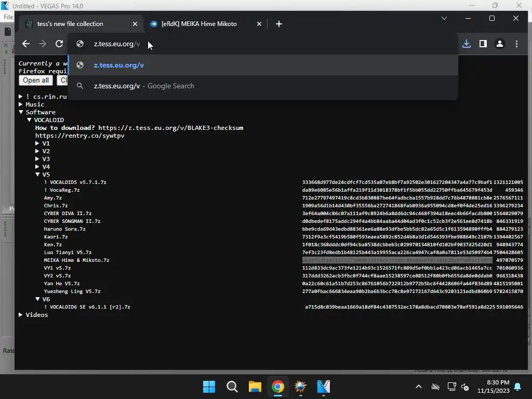Viewport: 532px width, 399px height.
Task: Select VY2 v5.7z file
Action: coord(57,276)
